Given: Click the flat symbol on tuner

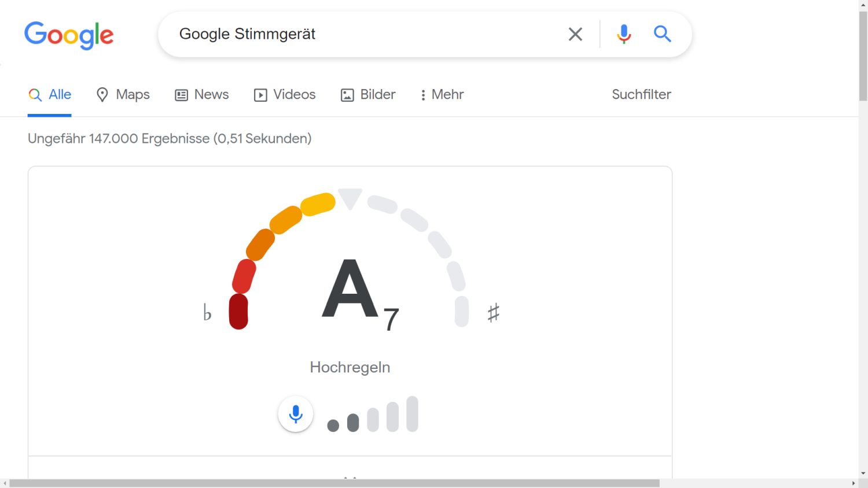Looking at the screenshot, I should tap(207, 313).
